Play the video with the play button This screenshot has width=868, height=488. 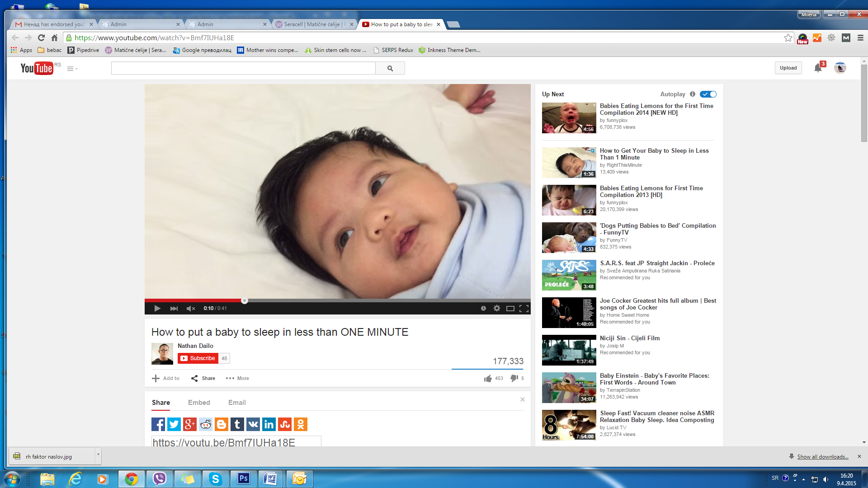pos(157,308)
